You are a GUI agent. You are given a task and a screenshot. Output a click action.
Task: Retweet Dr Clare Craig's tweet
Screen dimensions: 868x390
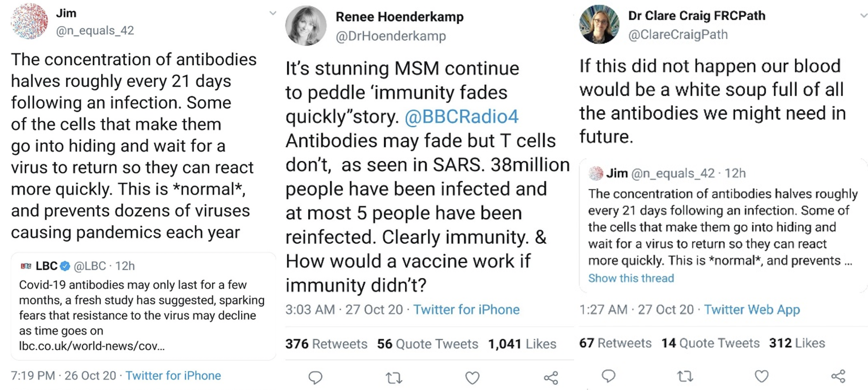685,376
